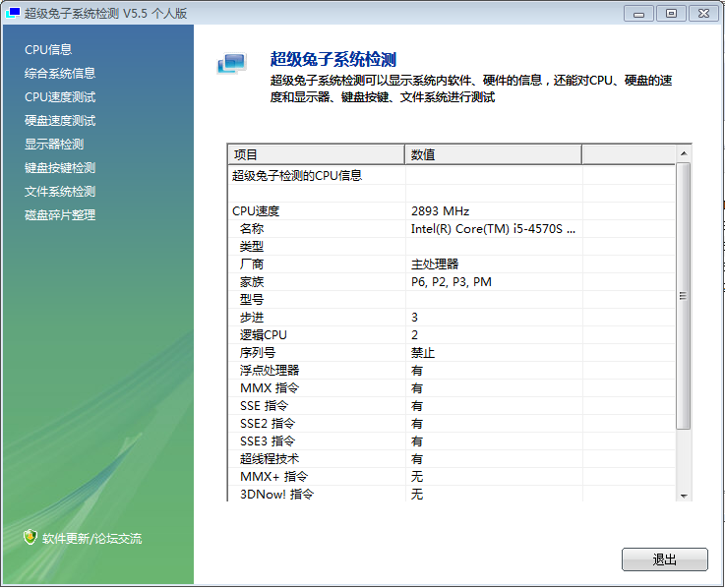Launch 磁盘碎片整理 from the sidebar
This screenshot has height=588, width=725.
(x=60, y=214)
